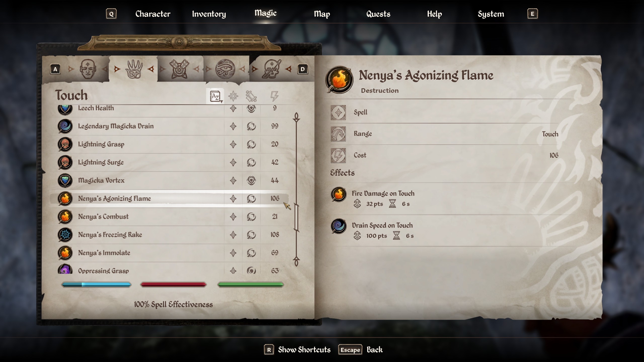
Task: Sort spells by magicka cost lightning icon
Action: [x=274, y=96]
